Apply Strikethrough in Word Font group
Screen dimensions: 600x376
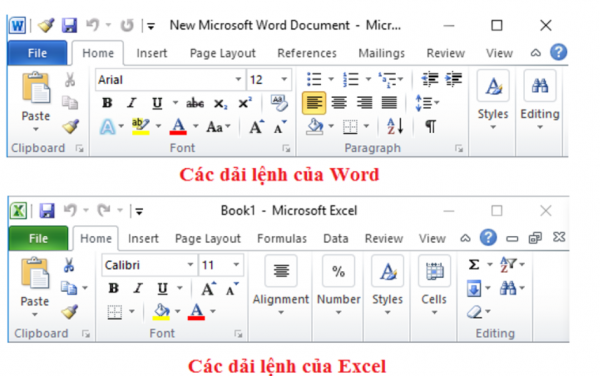[x=195, y=103]
